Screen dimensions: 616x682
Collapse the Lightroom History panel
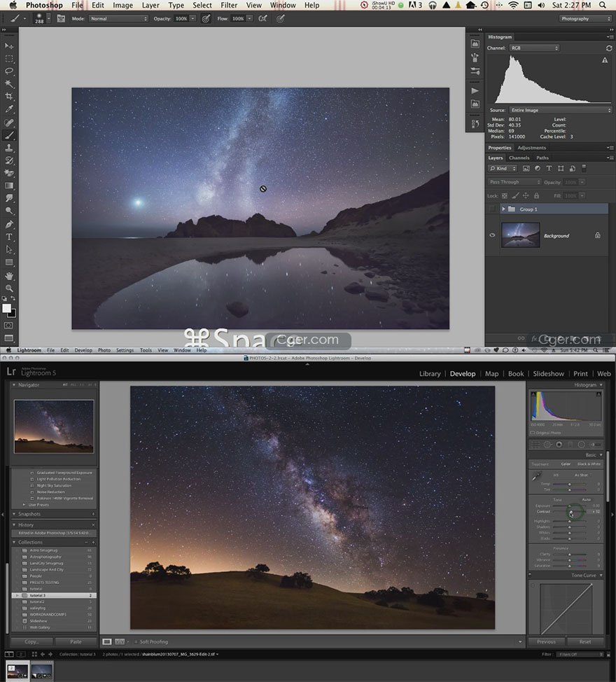[x=14, y=525]
